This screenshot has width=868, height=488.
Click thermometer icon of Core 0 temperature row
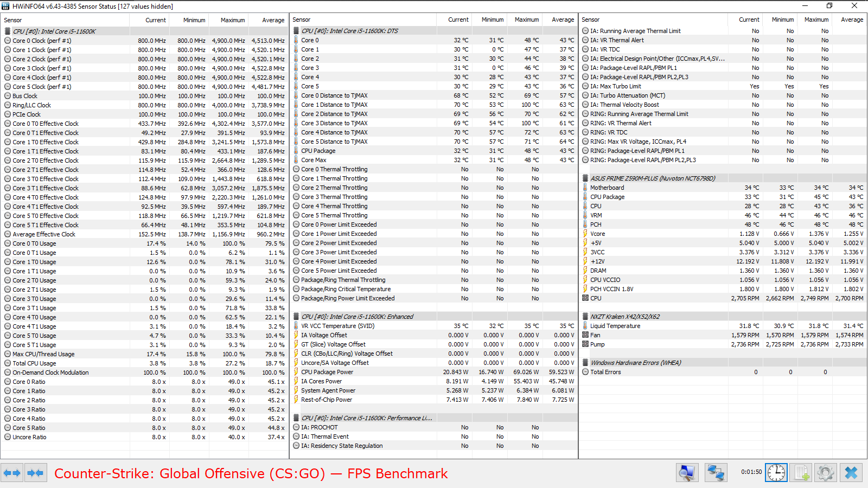(x=296, y=40)
